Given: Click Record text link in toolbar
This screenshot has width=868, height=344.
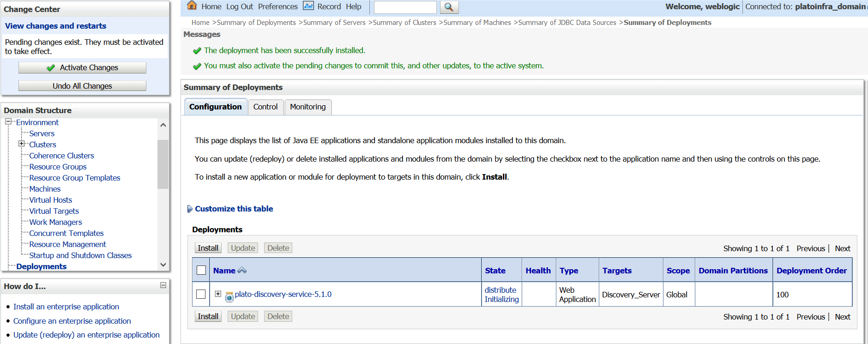Looking at the screenshot, I should [329, 6].
